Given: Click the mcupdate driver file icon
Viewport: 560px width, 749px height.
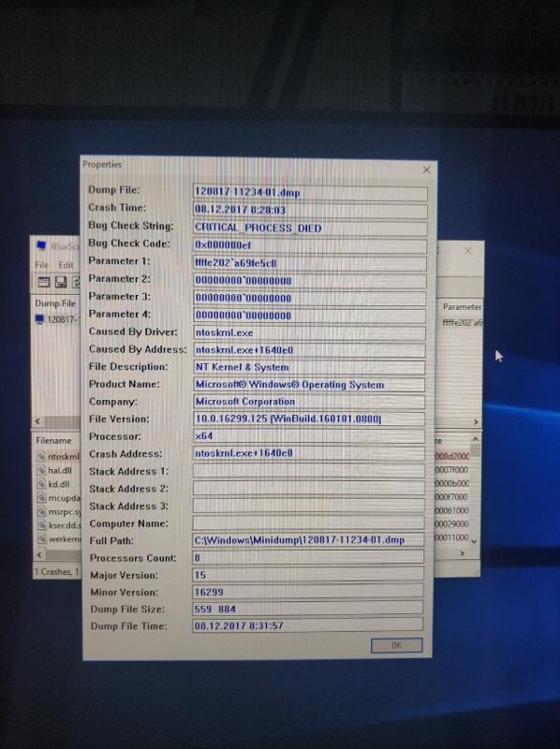Looking at the screenshot, I should [x=41, y=498].
